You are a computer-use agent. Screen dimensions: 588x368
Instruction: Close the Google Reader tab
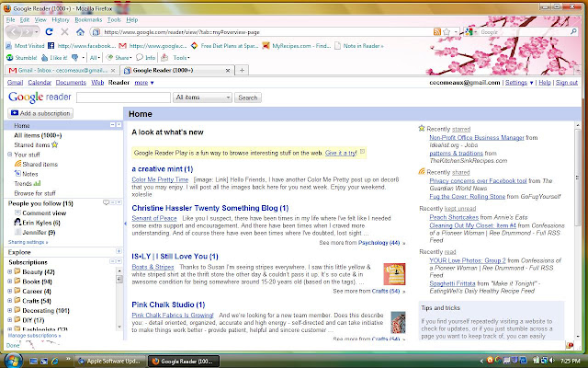[228, 70]
